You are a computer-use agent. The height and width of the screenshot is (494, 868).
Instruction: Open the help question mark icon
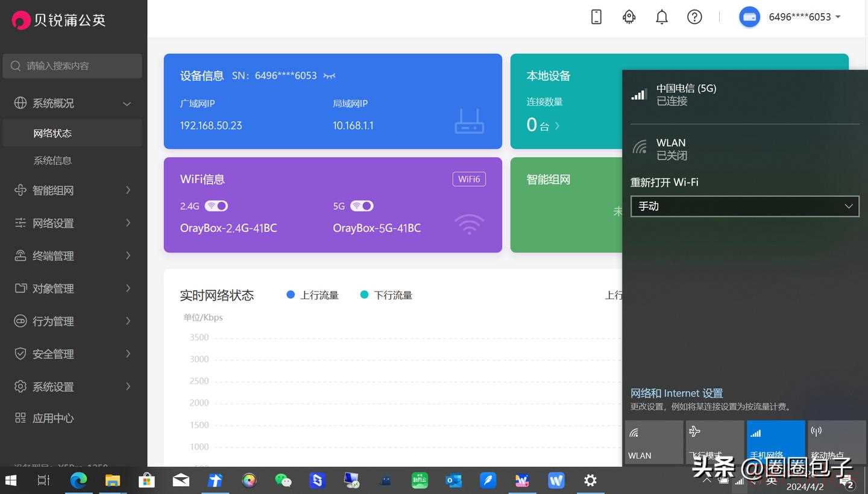[694, 17]
